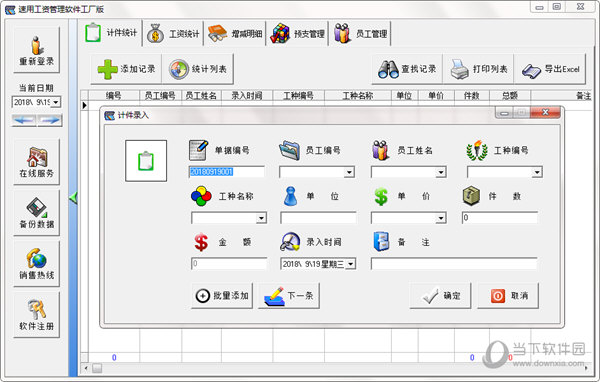Click the 重新登录 sidebar icon
The height and width of the screenshot is (382, 600).
pos(37,50)
